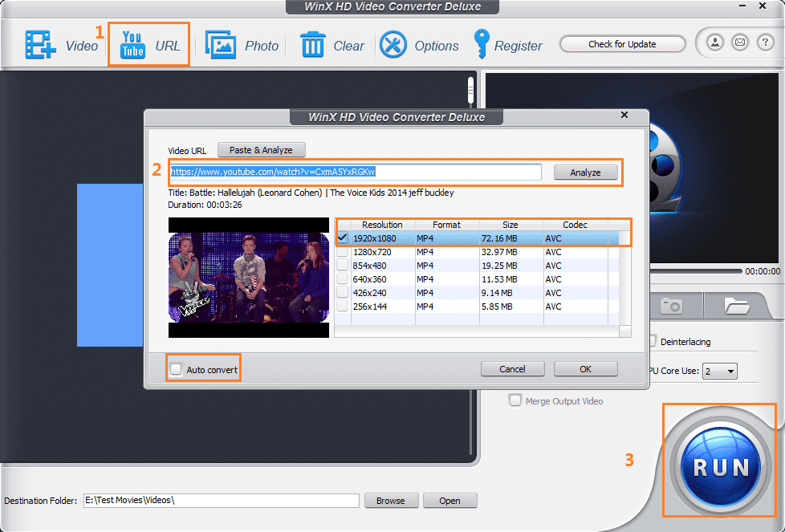Click the 00:00:00 preview time label
Viewport: 785px width, 532px height.
(x=763, y=271)
